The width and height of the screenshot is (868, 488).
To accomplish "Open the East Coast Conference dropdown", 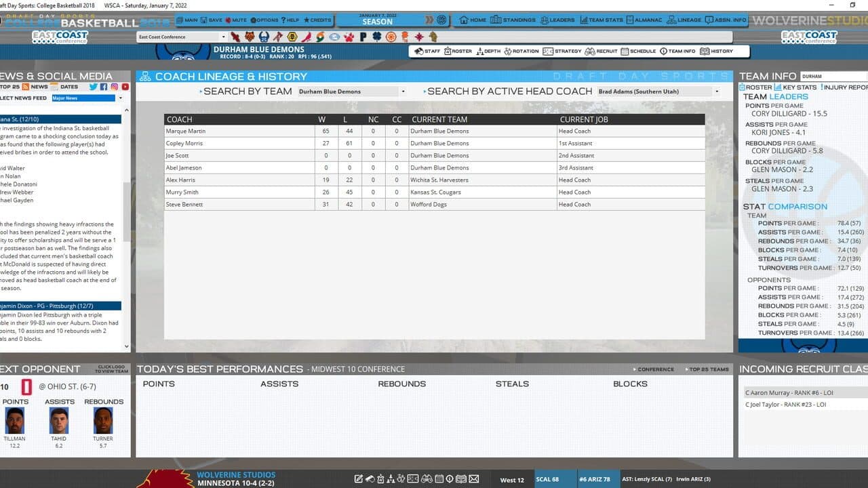I will [181, 37].
